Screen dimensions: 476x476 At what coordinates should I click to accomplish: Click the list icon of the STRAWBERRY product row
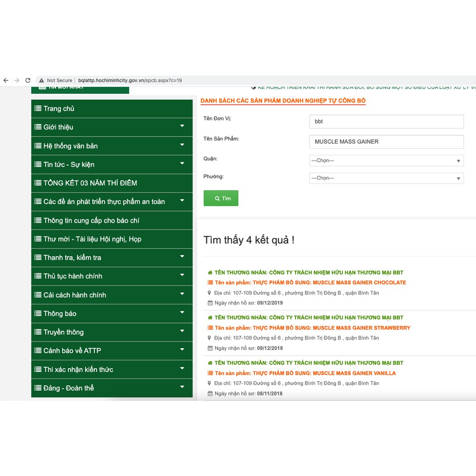tap(210, 328)
